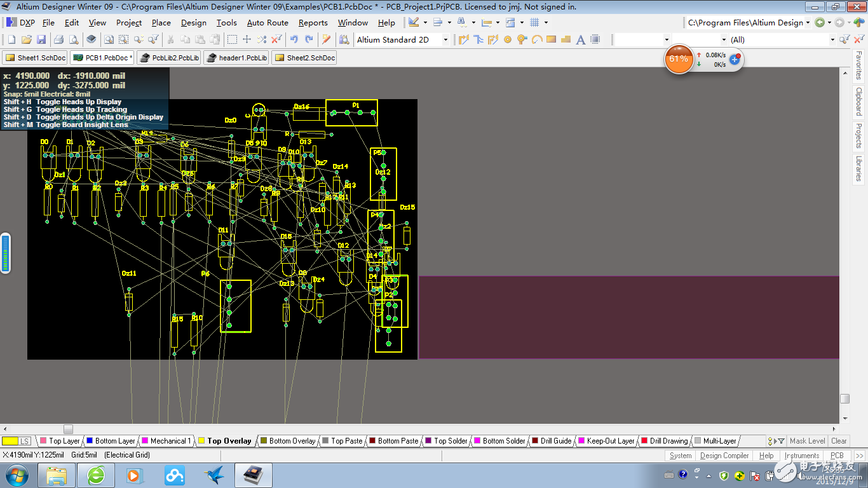
Task: Click the horizontal scrollbar thumb
Action: [68, 429]
